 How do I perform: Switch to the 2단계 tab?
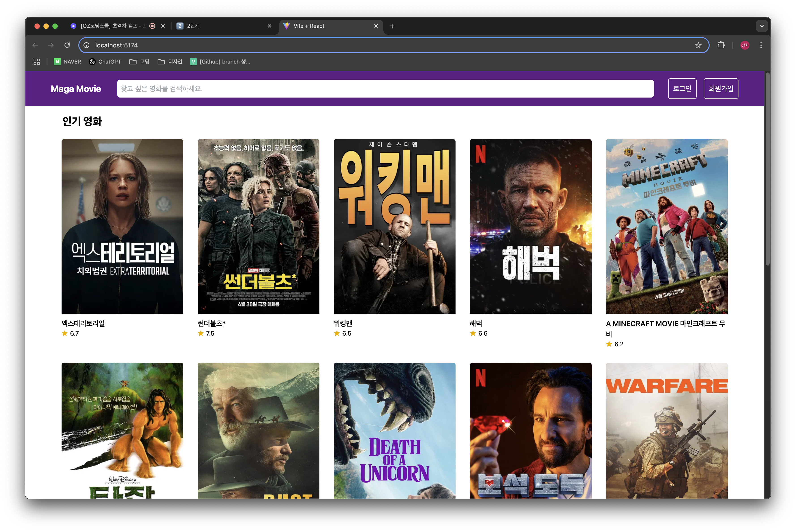(224, 26)
